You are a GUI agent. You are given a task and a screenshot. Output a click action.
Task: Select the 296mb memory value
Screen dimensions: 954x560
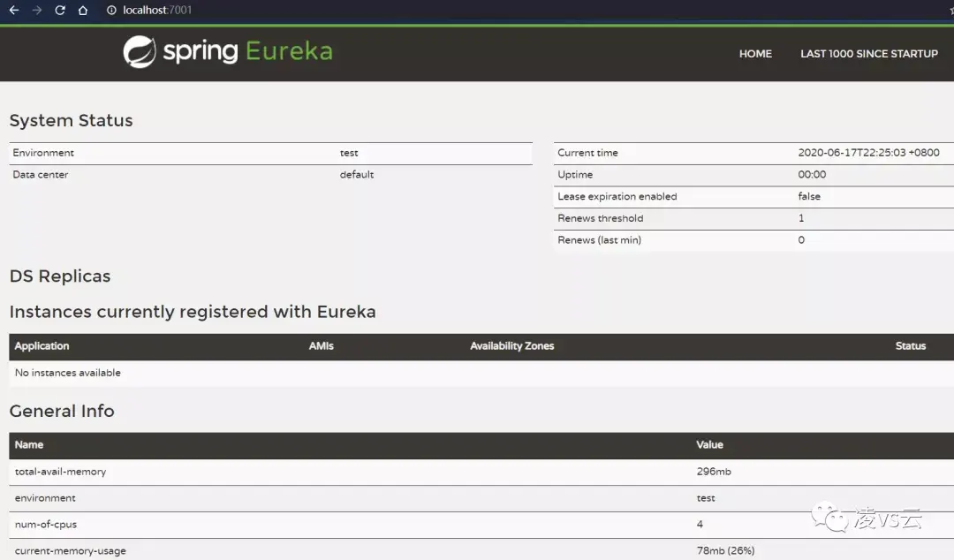(714, 472)
